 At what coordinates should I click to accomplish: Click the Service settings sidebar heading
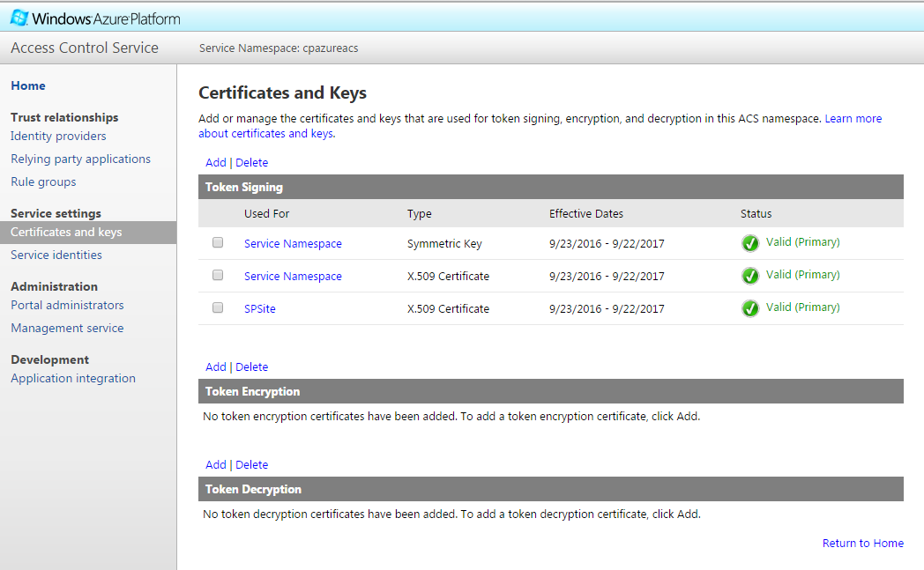[56, 213]
